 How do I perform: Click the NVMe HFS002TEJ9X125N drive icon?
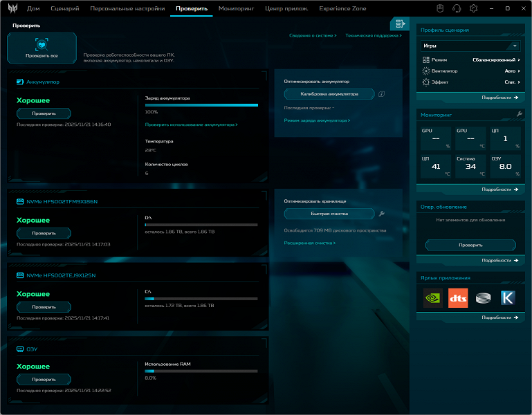tap(20, 275)
